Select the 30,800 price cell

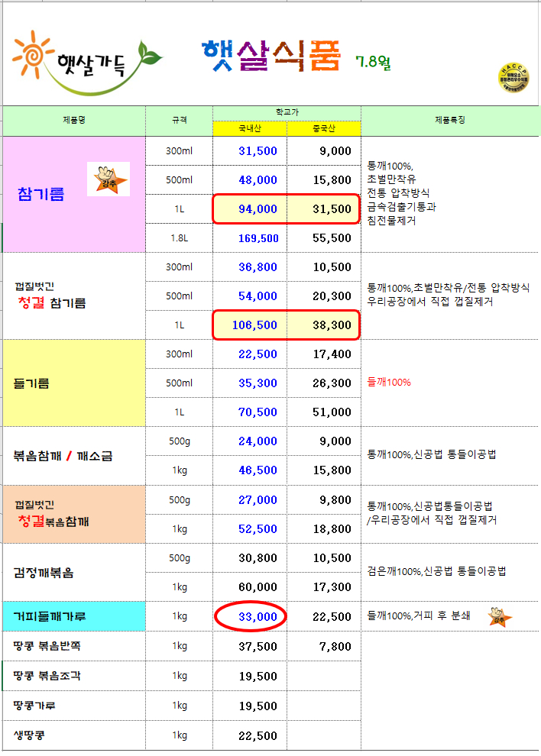pos(250,558)
